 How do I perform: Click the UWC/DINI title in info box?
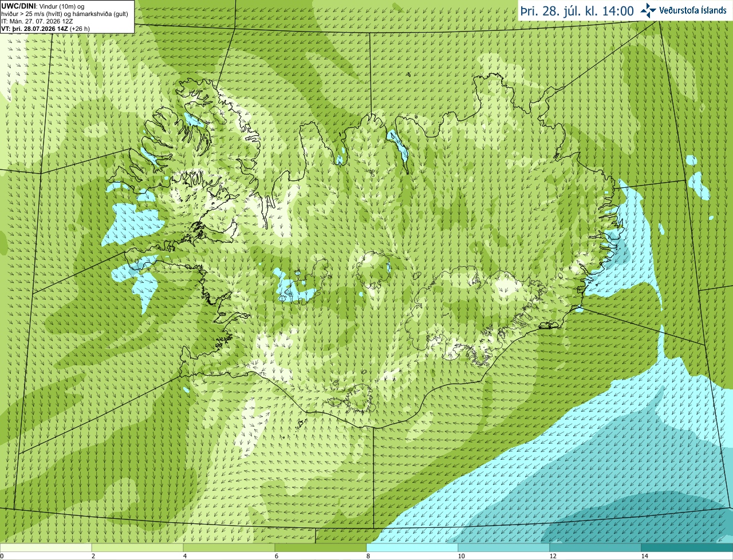click(x=19, y=6)
